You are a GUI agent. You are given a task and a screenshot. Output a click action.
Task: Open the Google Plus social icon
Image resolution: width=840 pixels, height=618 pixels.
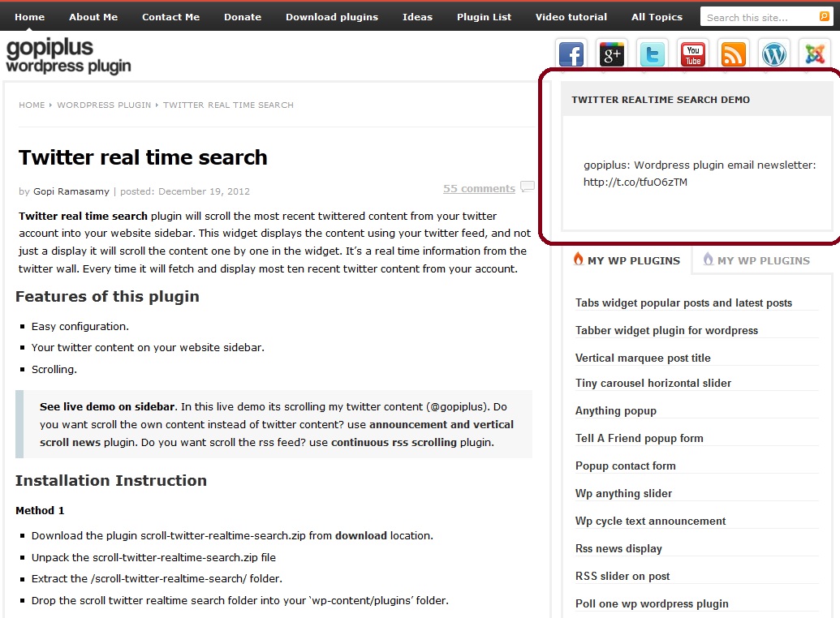pos(612,54)
